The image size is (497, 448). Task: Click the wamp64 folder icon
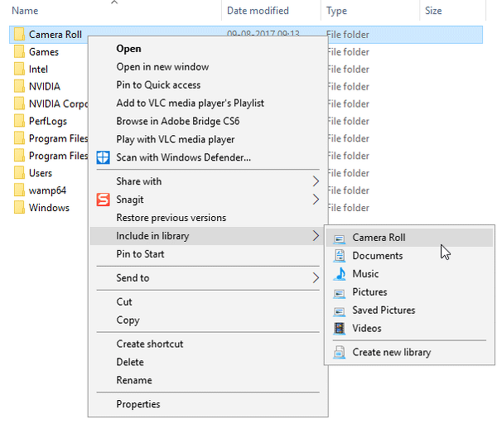[x=19, y=190]
